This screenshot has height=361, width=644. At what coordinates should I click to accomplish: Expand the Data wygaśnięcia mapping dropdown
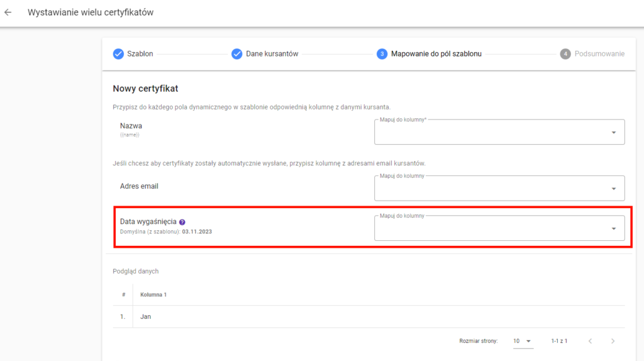[x=614, y=229]
